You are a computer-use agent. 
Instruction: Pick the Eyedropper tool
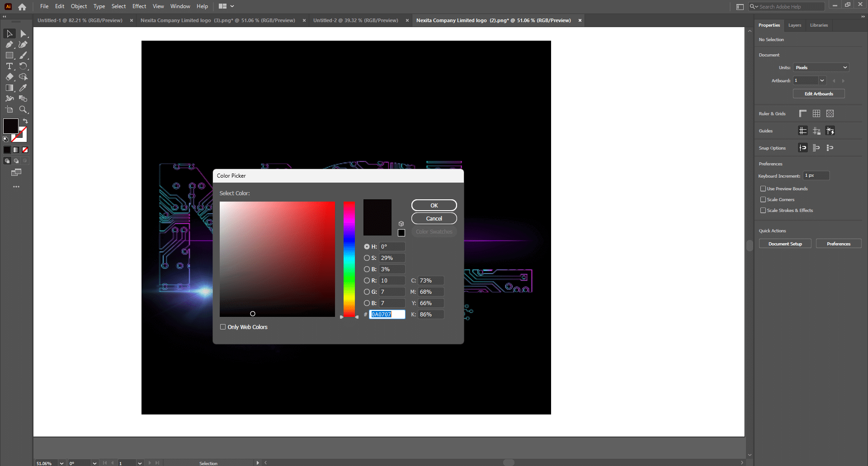23,88
